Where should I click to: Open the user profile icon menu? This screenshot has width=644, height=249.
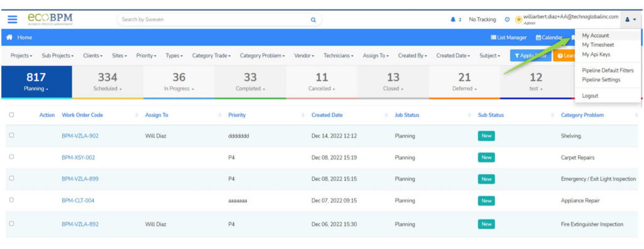pyautogui.click(x=630, y=19)
